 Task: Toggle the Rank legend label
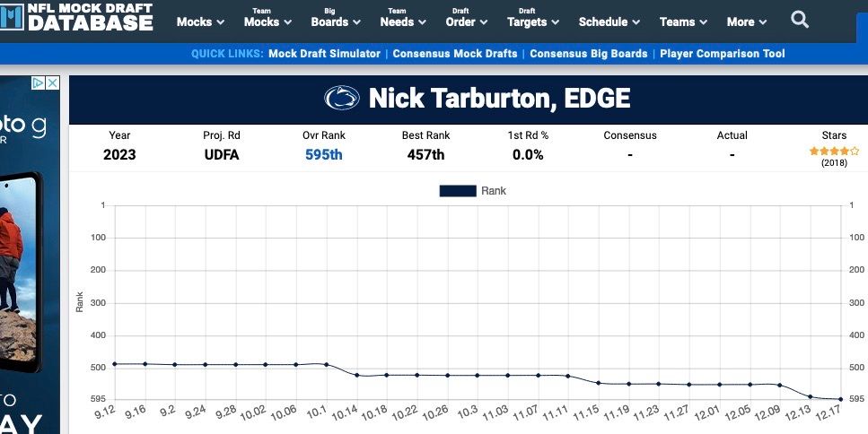(x=493, y=191)
